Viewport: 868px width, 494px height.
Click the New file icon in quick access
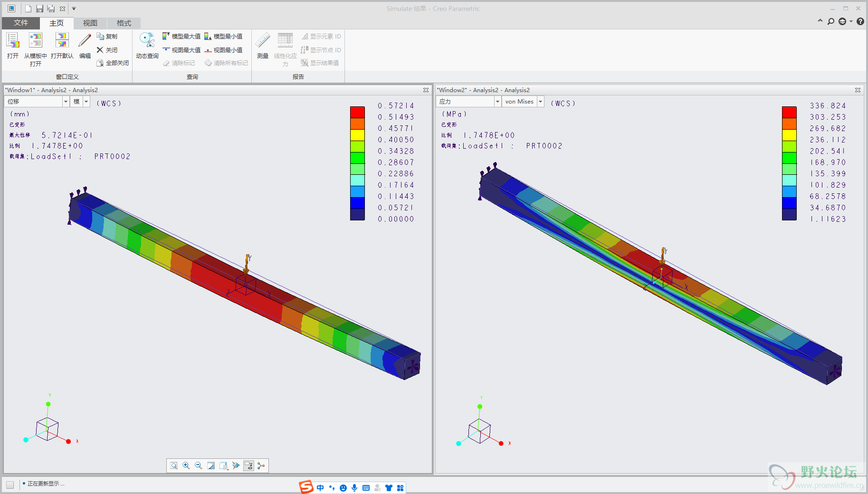tap(29, 9)
